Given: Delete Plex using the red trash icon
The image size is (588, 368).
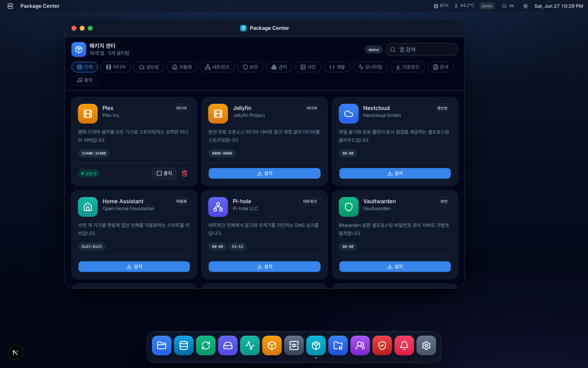Looking at the screenshot, I should pyautogui.click(x=185, y=173).
